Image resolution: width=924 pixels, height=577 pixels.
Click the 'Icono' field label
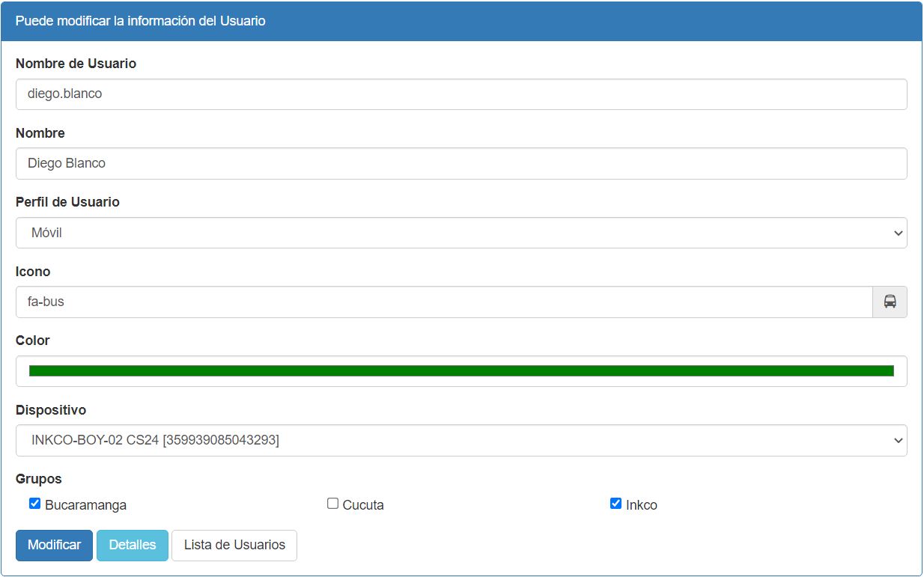pyautogui.click(x=33, y=272)
